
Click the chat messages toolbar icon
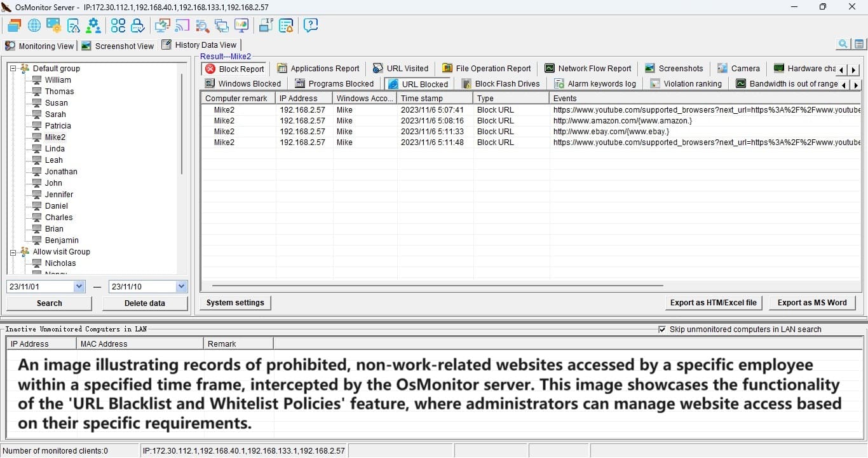(x=222, y=25)
